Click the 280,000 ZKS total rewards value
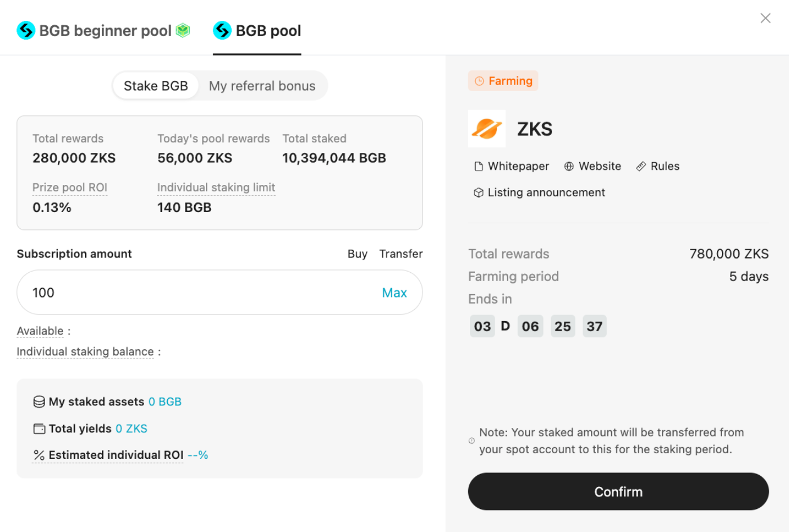The height and width of the screenshot is (532, 789). click(x=74, y=158)
